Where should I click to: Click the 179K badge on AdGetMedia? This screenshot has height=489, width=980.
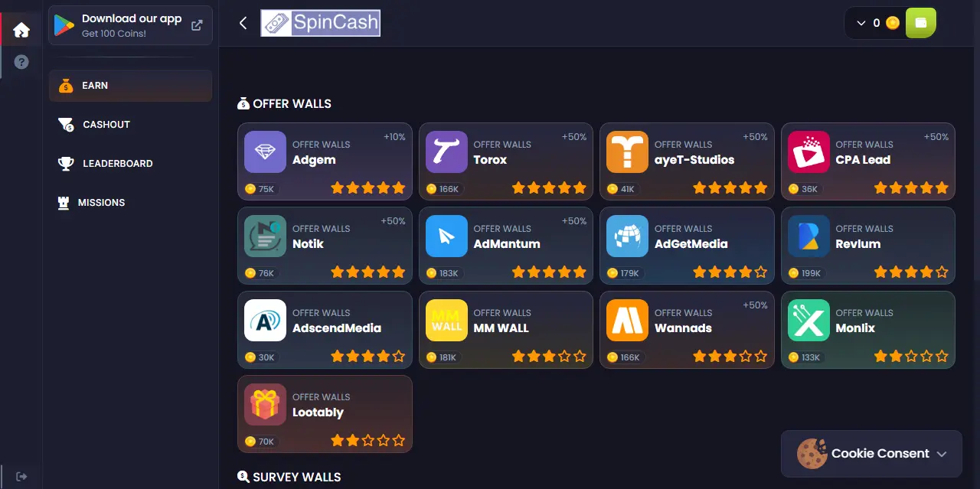coord(625,273)
